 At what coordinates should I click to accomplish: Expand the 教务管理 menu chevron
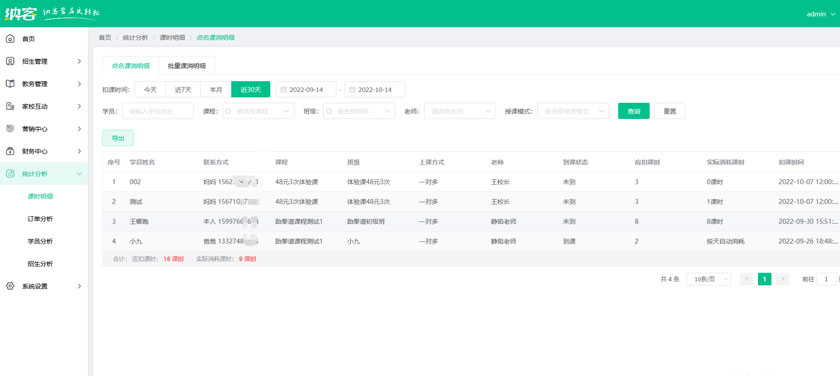click(79, 84)
